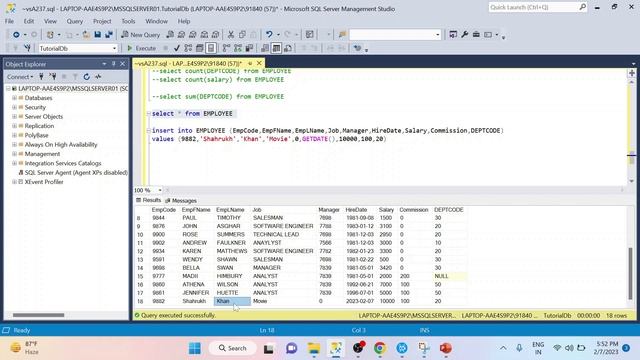
Task: Click the Connect button in Object Explorer
Action: pyautogui.click(x=20, y=77)
